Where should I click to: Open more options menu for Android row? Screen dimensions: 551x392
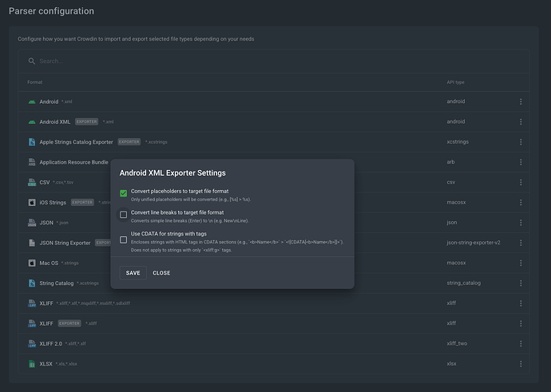click(x=521, y=101)
